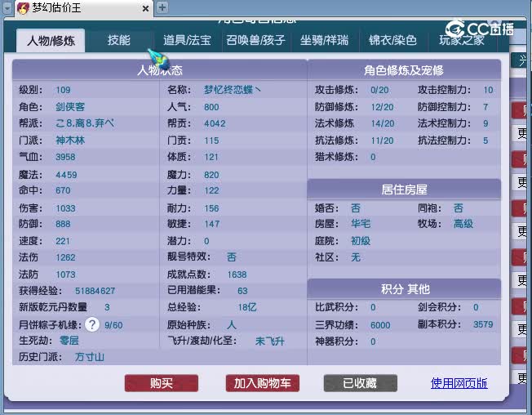This screenshot has height=415, width=532.
Task: Click the 居住房屋 section header
Action: pyautogui.click(x=404, y=190)
